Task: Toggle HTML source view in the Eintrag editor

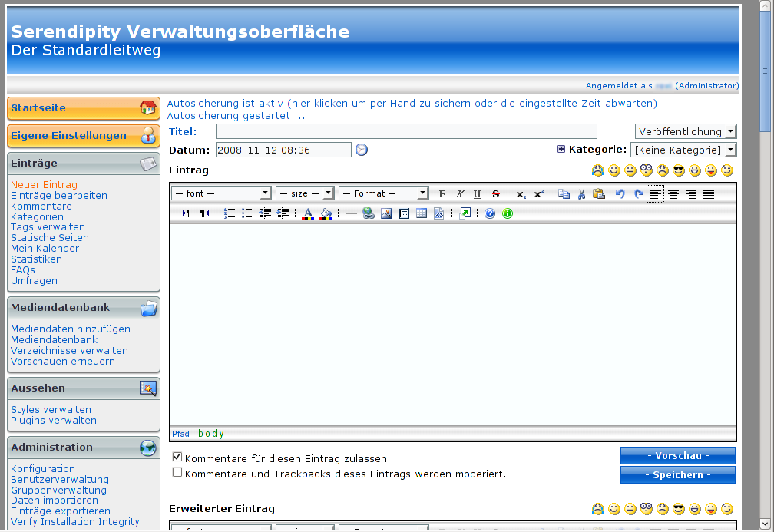Action: tap(439, 213)
